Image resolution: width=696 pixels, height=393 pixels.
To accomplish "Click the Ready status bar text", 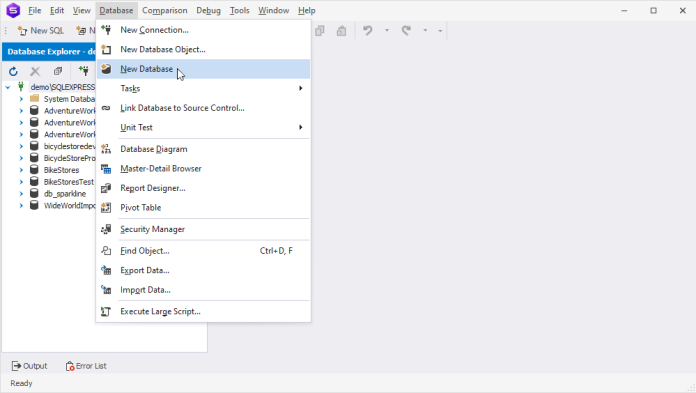I will click(21, 383).
